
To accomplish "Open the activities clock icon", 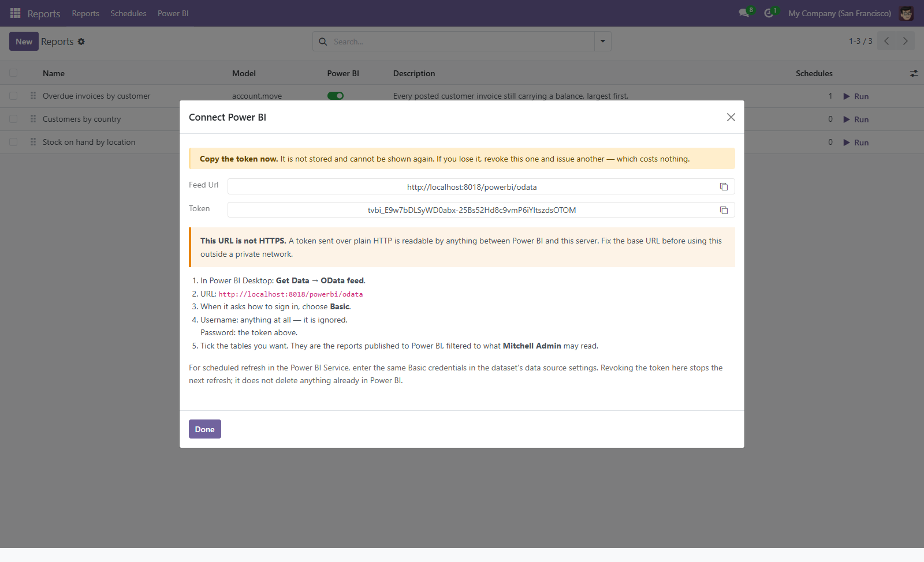I will (x=769, y=13).
